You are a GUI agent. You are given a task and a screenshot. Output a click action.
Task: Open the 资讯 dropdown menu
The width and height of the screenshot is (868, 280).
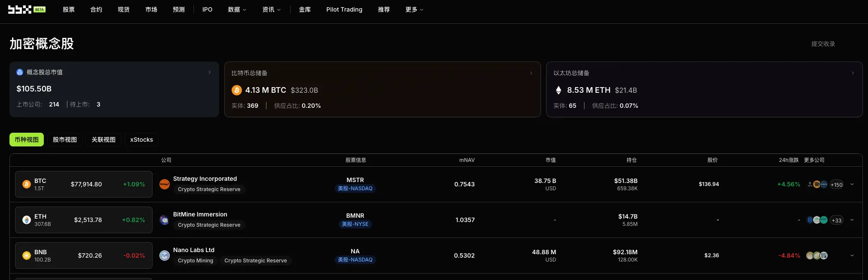pos(272,9)
